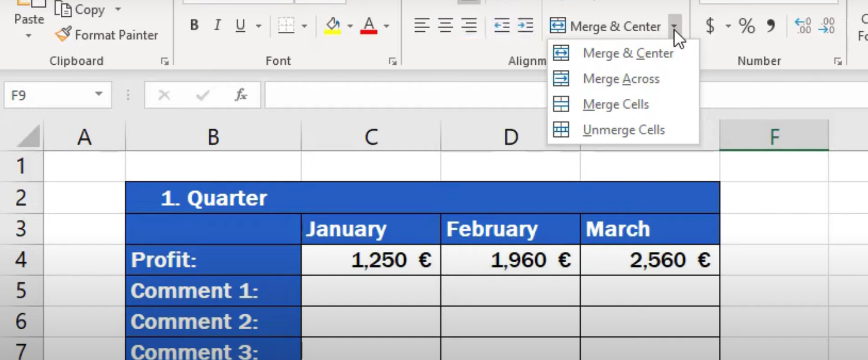Align text right

pos(469,25)
